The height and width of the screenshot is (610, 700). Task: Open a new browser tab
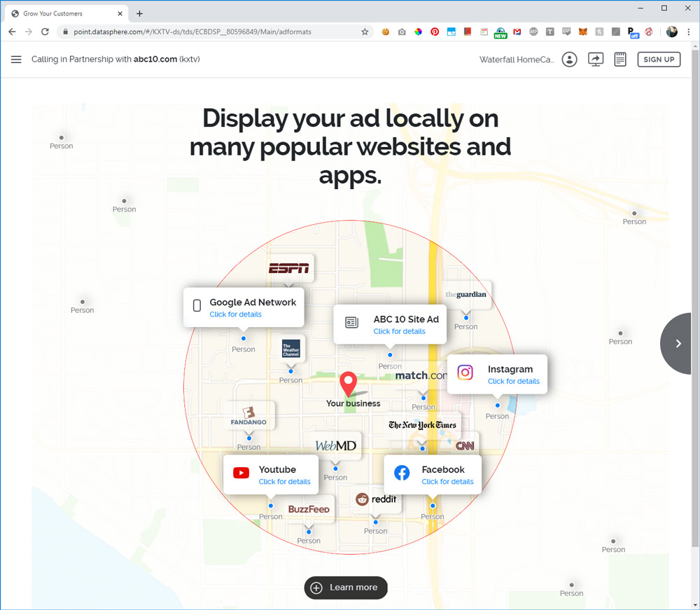click(x=139, y=13)
